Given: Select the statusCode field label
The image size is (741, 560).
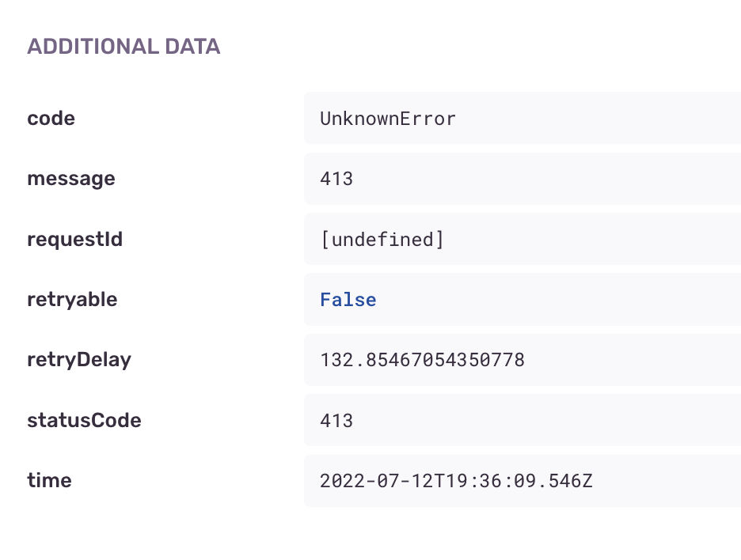Looking at the screenshot, I should (84, 420).
